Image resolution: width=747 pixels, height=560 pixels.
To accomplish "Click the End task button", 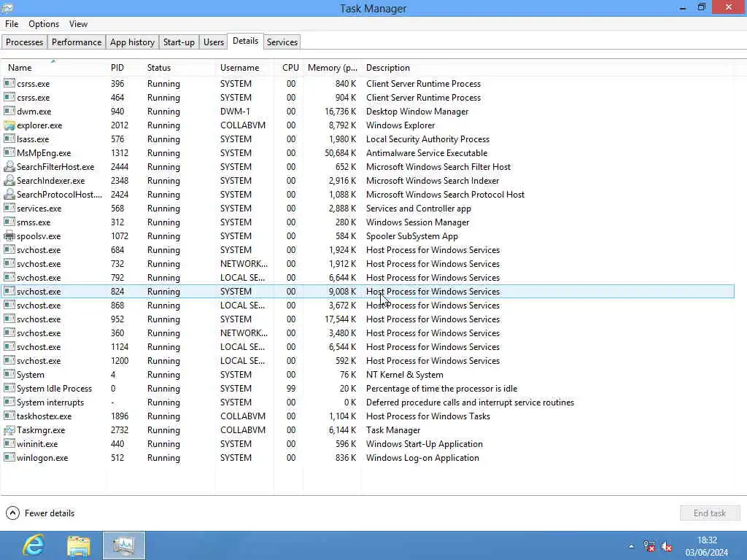I will click(710, 513).
